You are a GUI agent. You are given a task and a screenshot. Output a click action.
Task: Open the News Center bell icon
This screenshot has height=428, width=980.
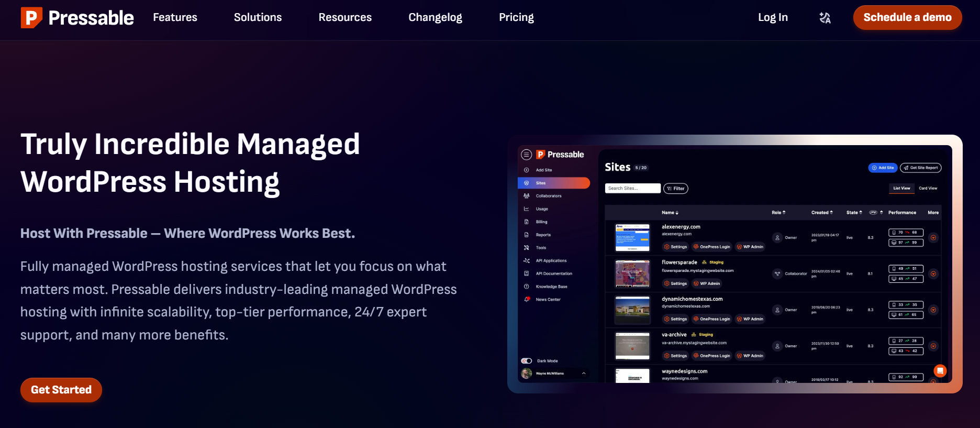coord(527,300)
